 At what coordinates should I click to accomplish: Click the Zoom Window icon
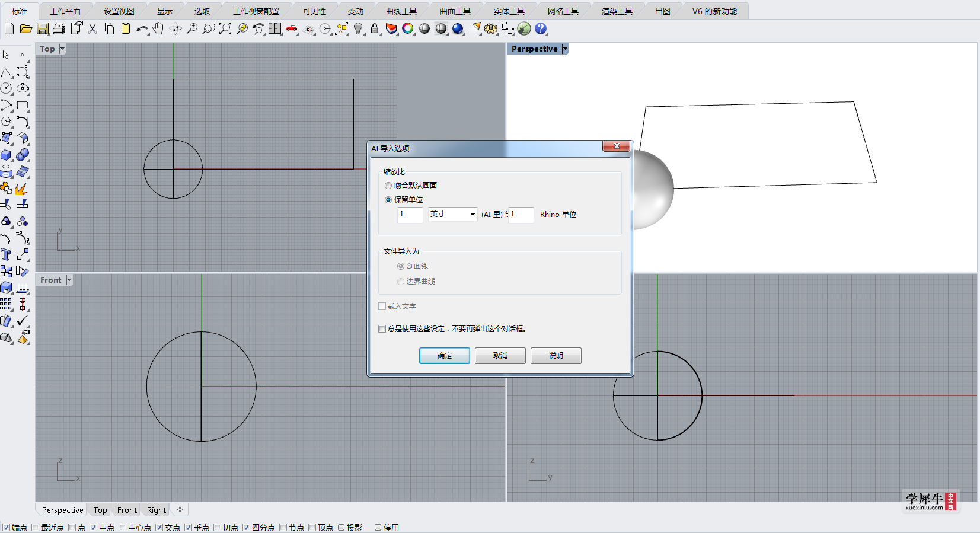click(x=209, y=28)
